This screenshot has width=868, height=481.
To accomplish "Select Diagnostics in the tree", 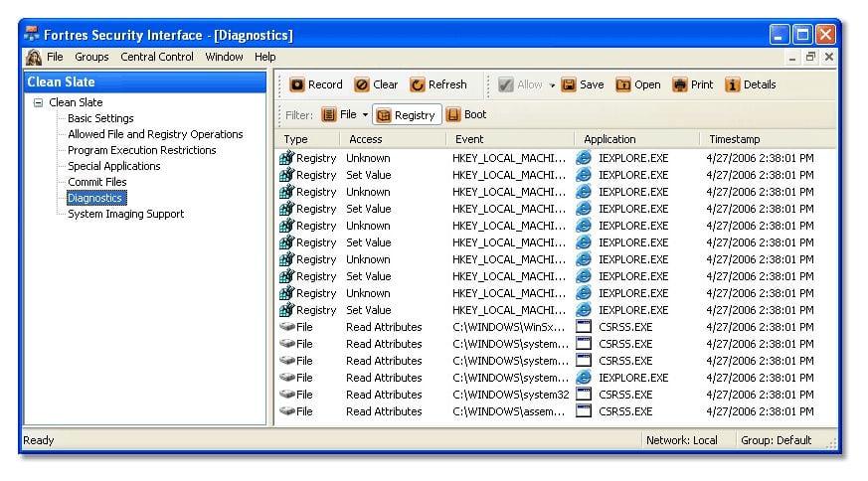I will (x=96, y=198).
